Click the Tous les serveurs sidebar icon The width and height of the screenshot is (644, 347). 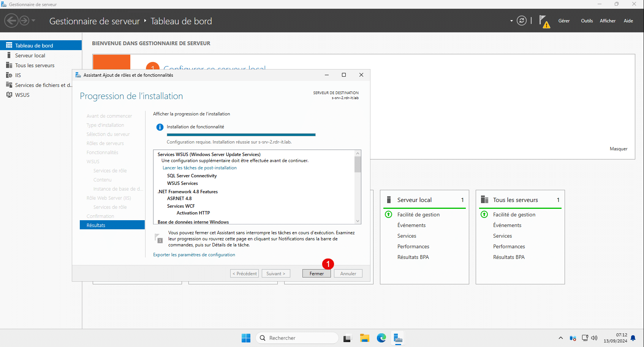pyautogui.click(x=9, y=65)
